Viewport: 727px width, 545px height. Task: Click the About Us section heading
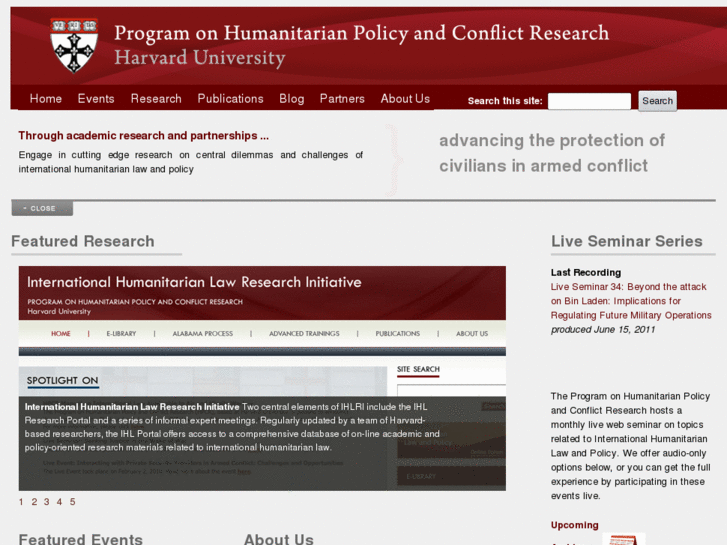pyautogui.click(x=279, y=539)
